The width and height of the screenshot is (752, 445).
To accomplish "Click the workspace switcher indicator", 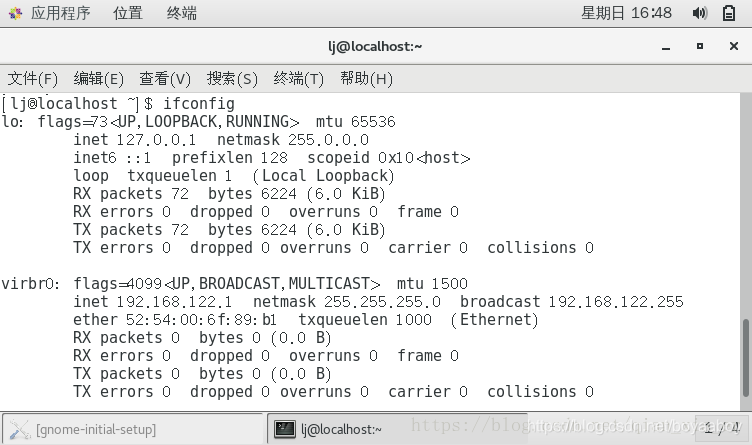I will [722, 428].
